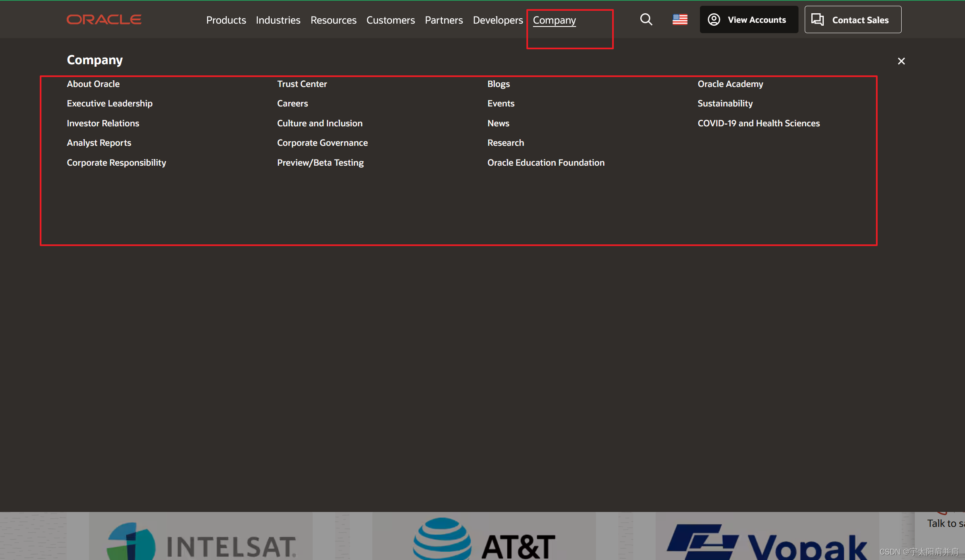Open the Customers menu
This screenshot has height=560, width=965.
391,20
